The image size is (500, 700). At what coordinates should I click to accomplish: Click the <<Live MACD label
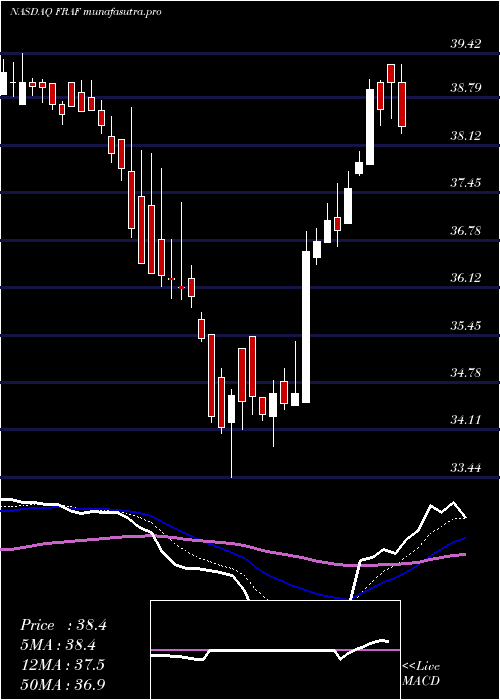(x=421, y=674)
